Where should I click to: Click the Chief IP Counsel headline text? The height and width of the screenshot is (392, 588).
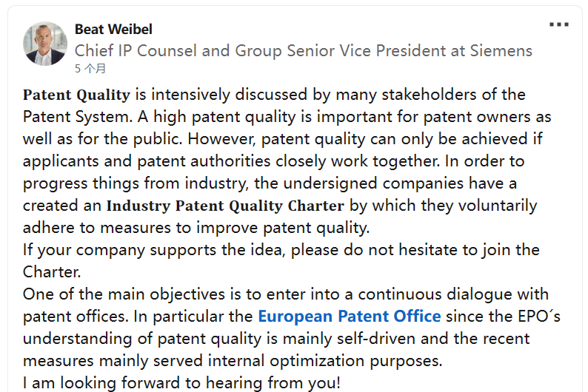click(x=304, y=50)
